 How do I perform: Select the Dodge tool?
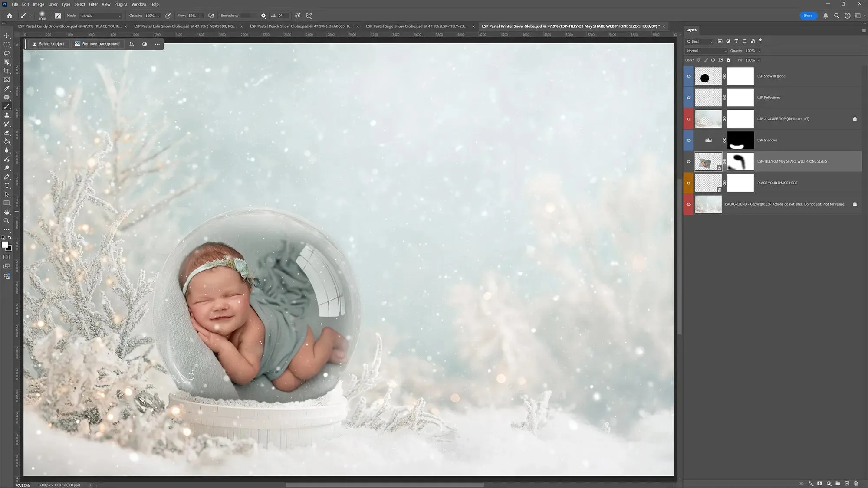(x=7, y=168)
